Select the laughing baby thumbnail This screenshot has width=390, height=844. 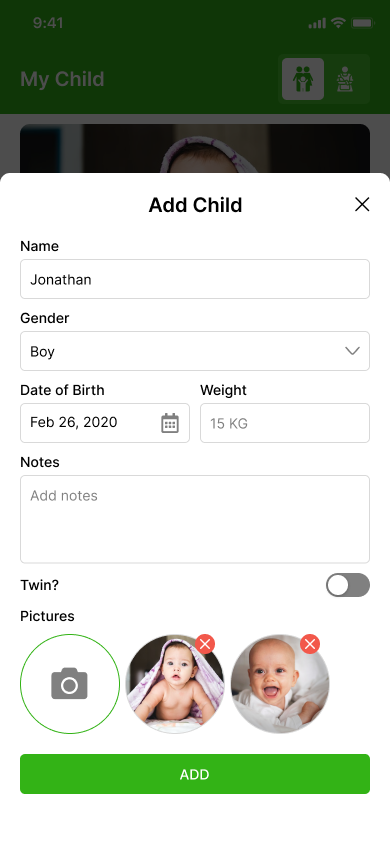[280, 684]
